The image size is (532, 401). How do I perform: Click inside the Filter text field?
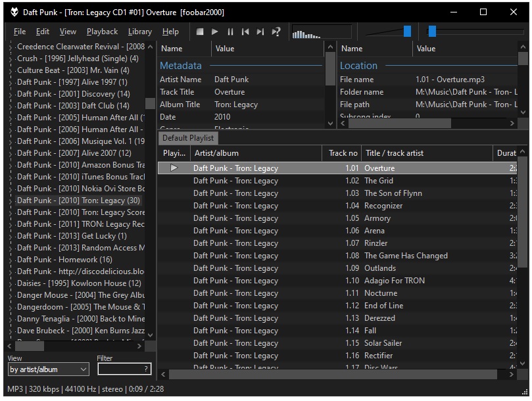(x=120, y=369)
